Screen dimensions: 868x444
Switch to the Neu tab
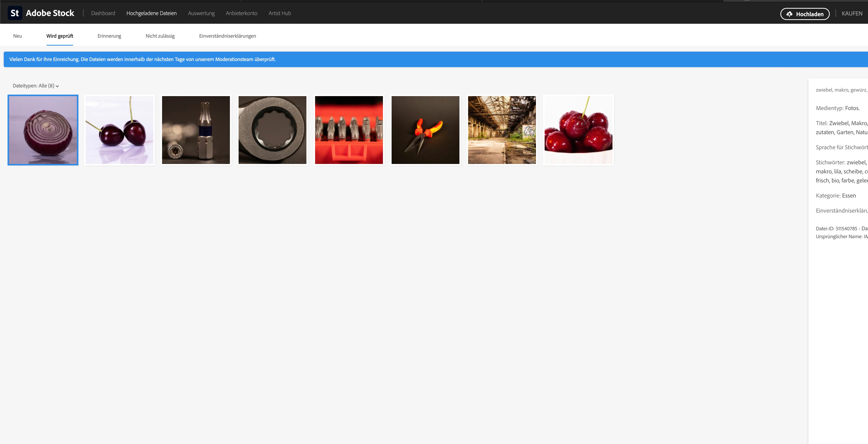pyautogui.click(x=18, y=36)
